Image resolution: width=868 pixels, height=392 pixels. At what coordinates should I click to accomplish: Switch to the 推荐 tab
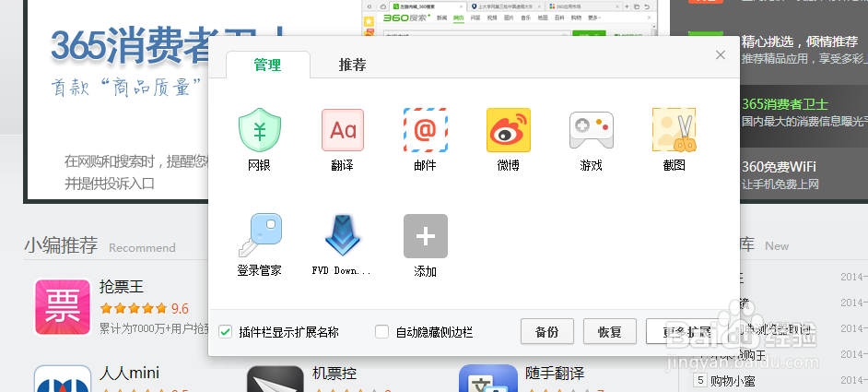click(352, 65)
